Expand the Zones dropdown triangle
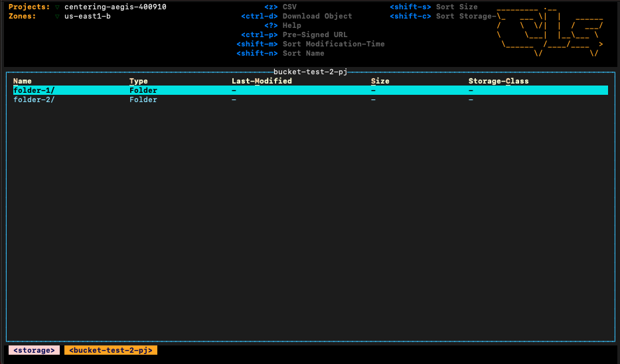The width and height of the screenshot is (620, 364). point(58,17)
